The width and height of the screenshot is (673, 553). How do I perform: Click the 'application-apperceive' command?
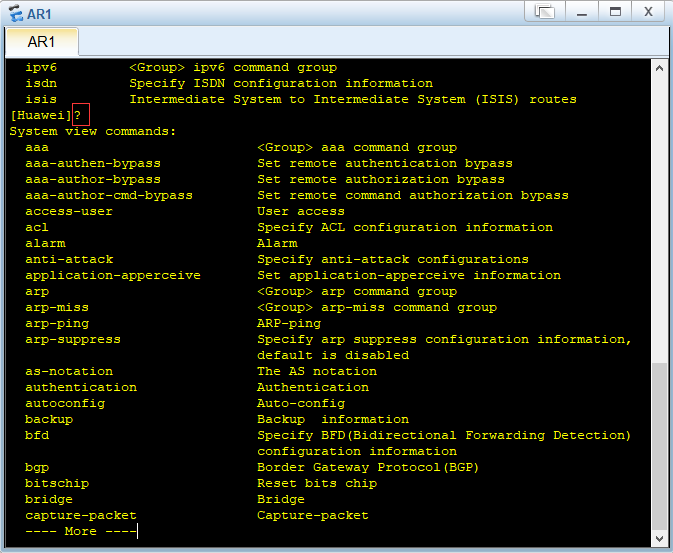pos(113,276)
